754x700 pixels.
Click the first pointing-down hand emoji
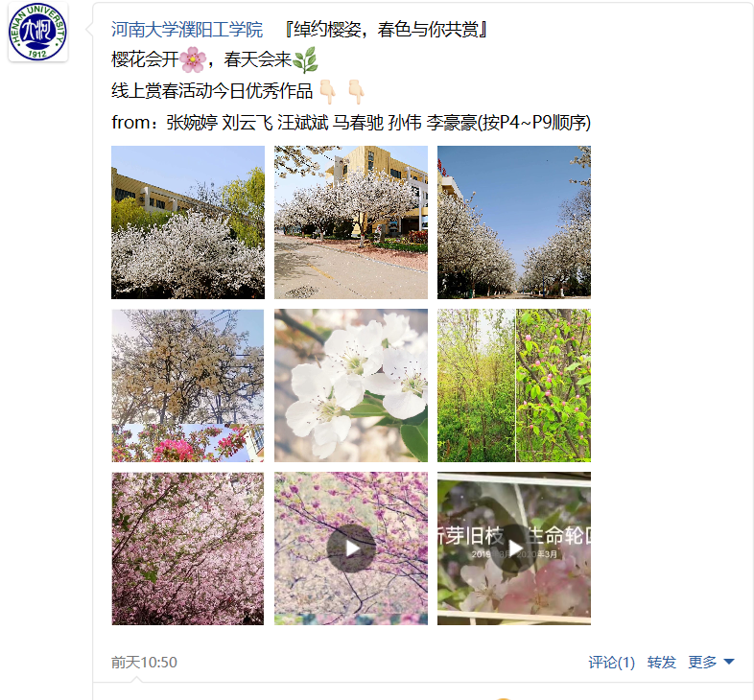click(328, 91)
